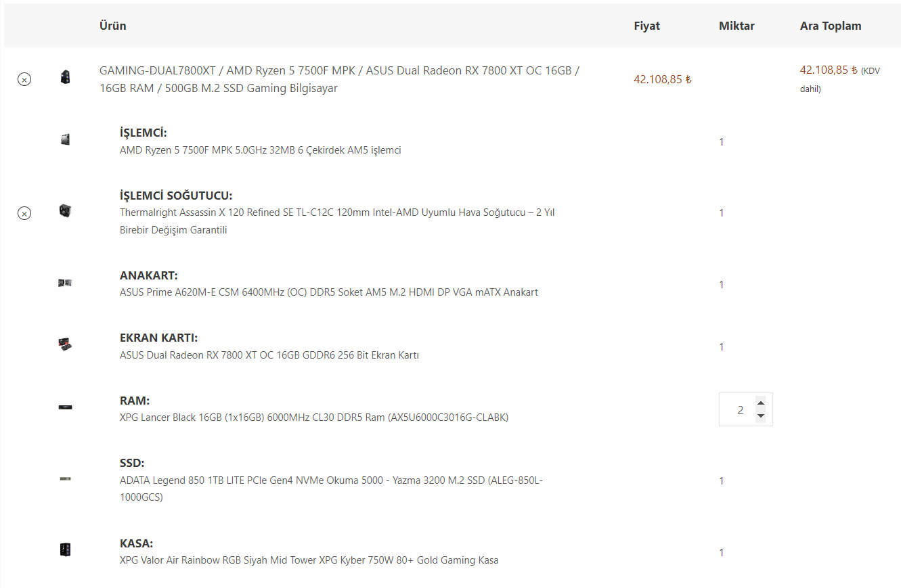Click the RX 7800 XT graphics card thumbnail
901x588 pixels.
tap(65, 344)
